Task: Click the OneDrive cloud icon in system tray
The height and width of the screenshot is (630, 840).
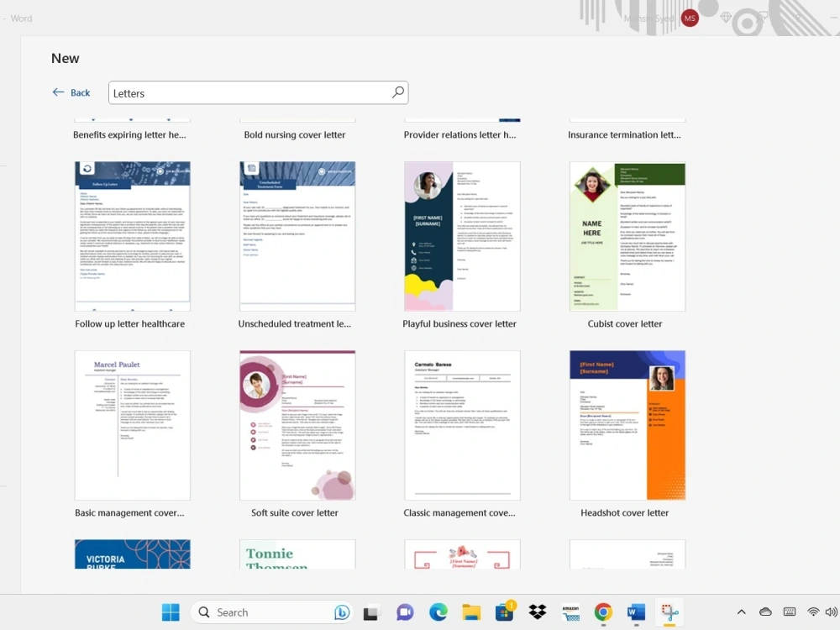Action: 765,612
